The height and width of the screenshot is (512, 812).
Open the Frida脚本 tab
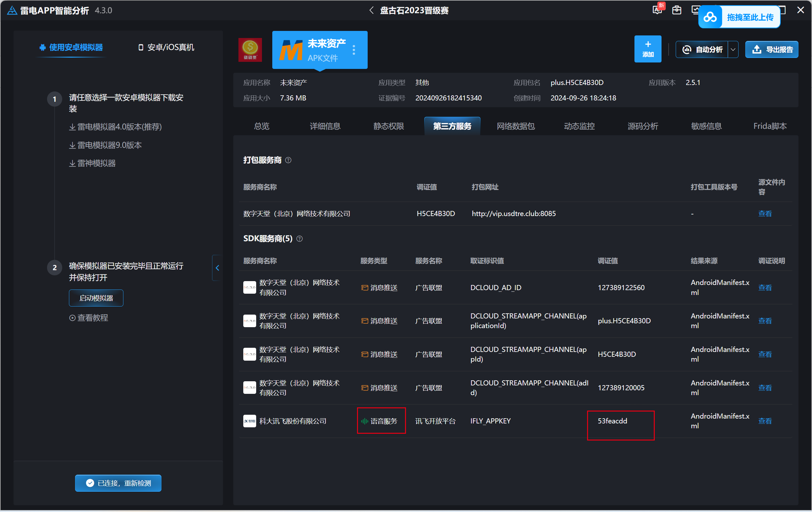click(769, 126)
